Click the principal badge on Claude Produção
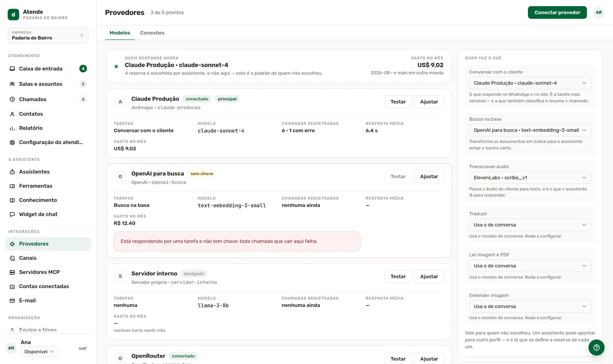 click(227, 99)
